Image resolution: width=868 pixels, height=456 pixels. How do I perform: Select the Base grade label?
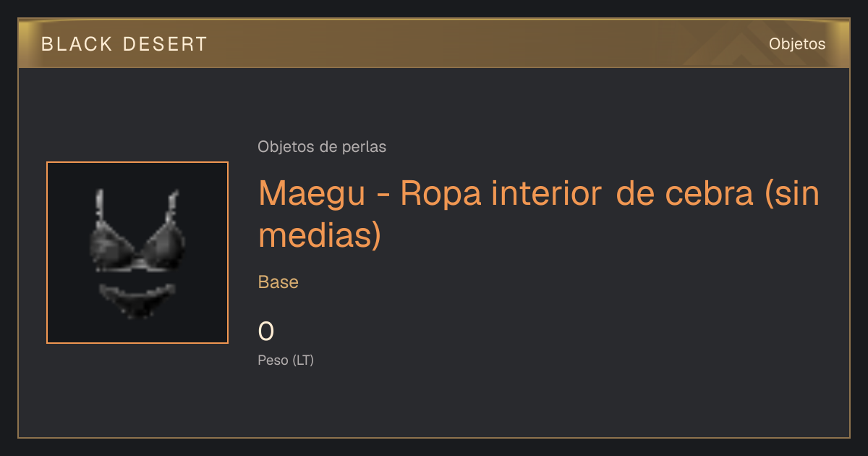click(278, 282)
